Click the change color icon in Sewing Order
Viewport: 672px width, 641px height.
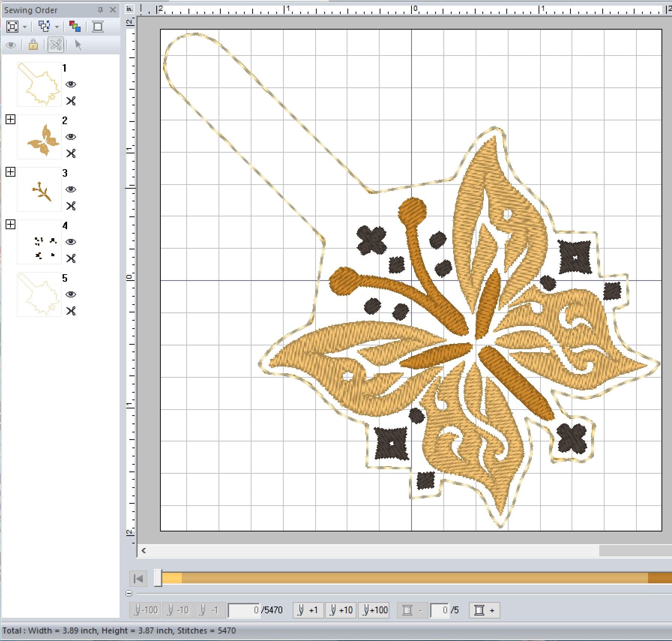point(75,27)
